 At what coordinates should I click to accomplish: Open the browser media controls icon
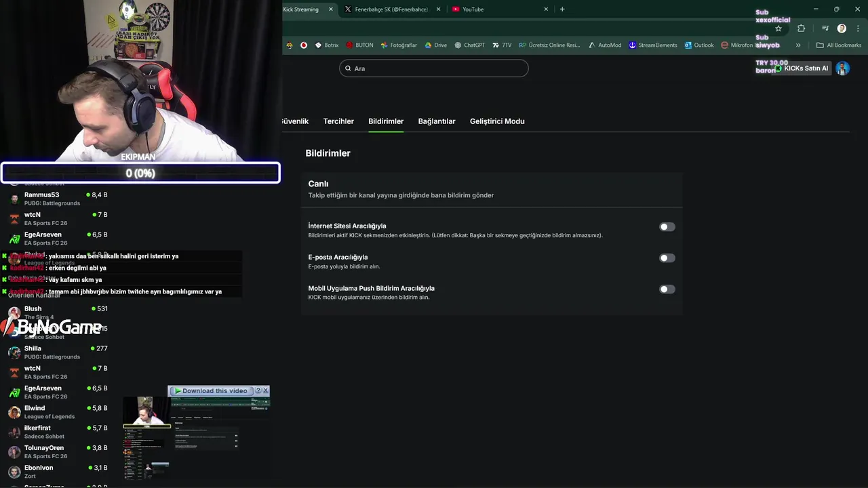click(x=825, y=28)
